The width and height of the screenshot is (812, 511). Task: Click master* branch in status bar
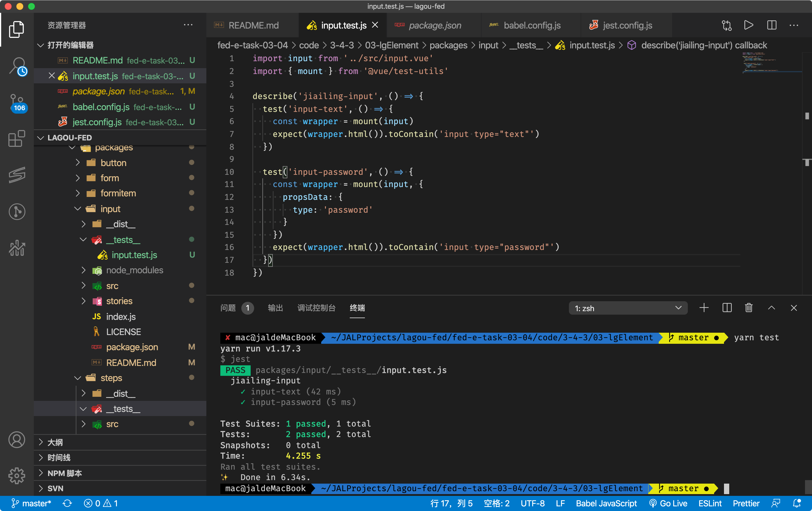[x=31, y=503]
